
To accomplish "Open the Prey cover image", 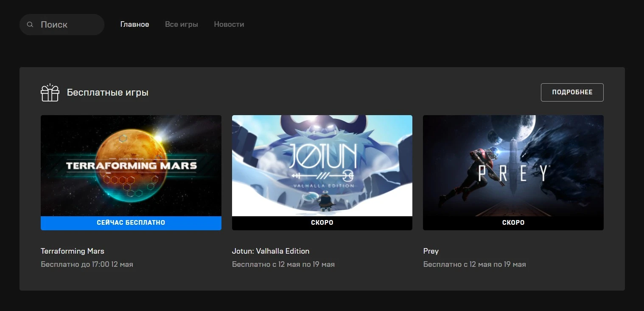I will point(513,166).
